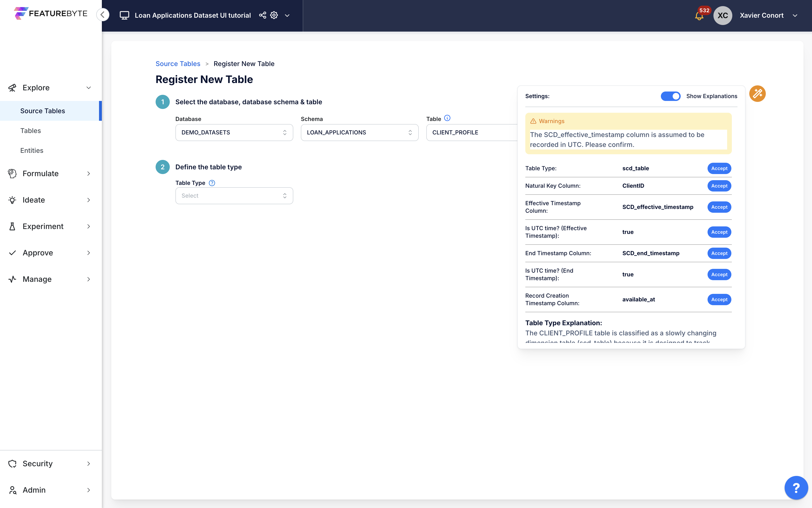Open the blue help question button
The width and height of the screenshot is (812, 508).
[x=796, y=487]
